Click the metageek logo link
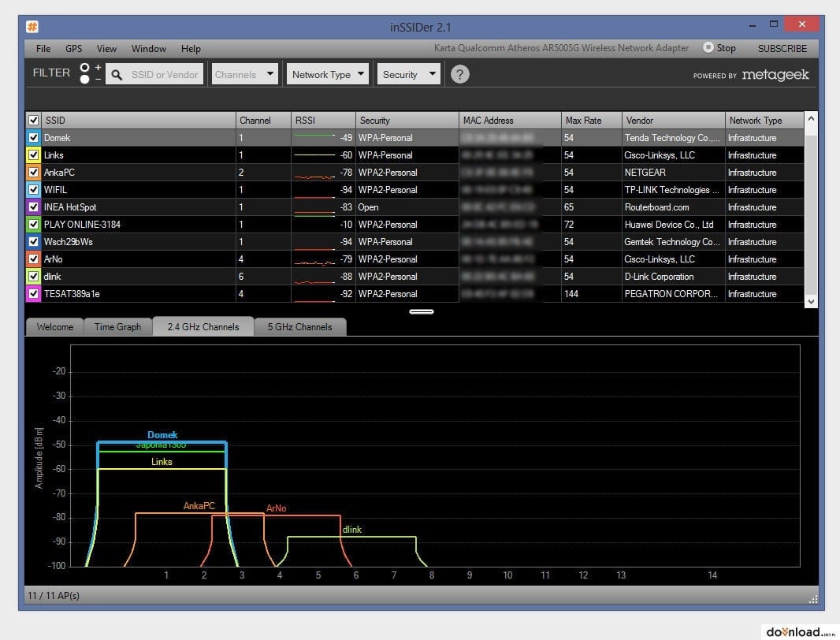This screenshot has width=840, height=640. click(x=775, y=75)
